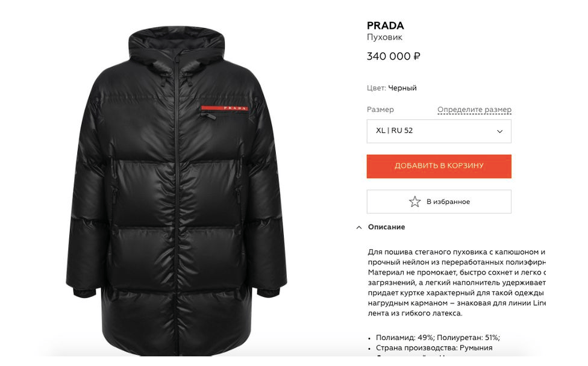
Task: Click the red PRADA logo on jacket
Action: point(224,108)
